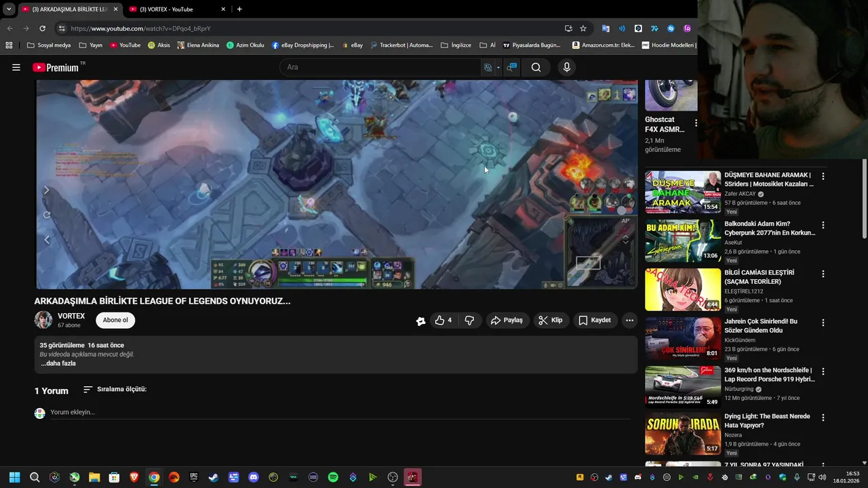Image resolution: width=868 pixels, height=488 pixels.
Task: Expand description with ...daha fazla
Action: pos(58,363)
